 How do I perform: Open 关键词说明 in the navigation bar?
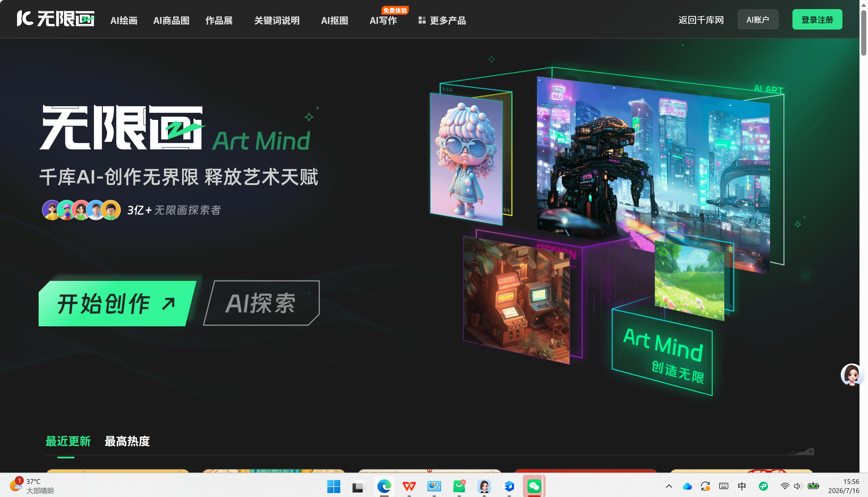(x=277, y=20)
